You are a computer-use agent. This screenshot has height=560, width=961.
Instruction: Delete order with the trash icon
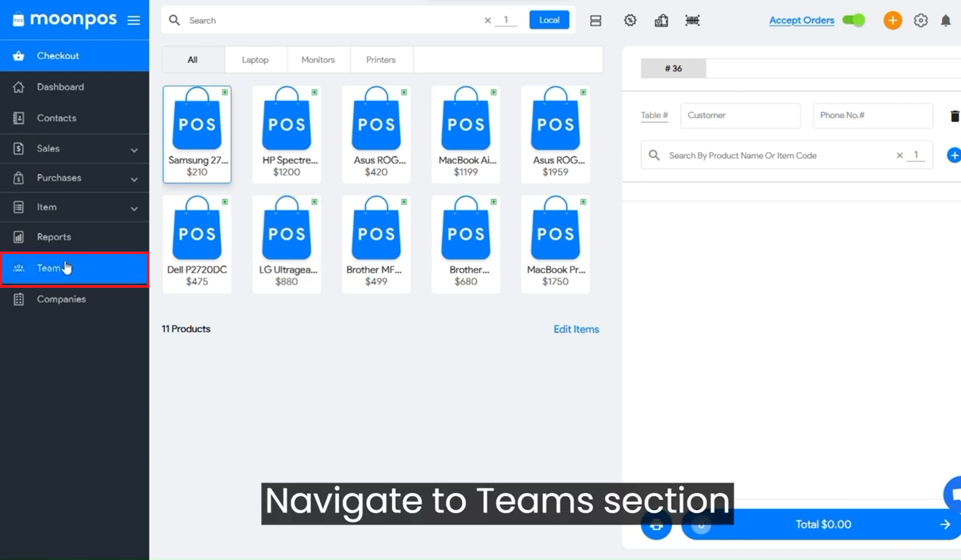pos(954,116)
